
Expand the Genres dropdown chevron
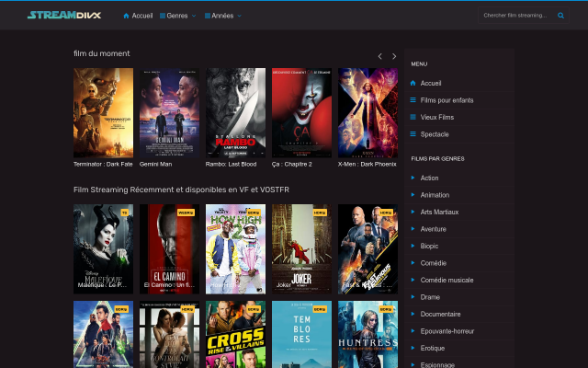pos(194,16)
